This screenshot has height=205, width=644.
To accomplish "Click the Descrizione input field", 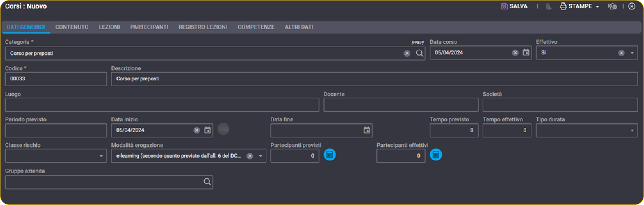I will click(374, 79).
